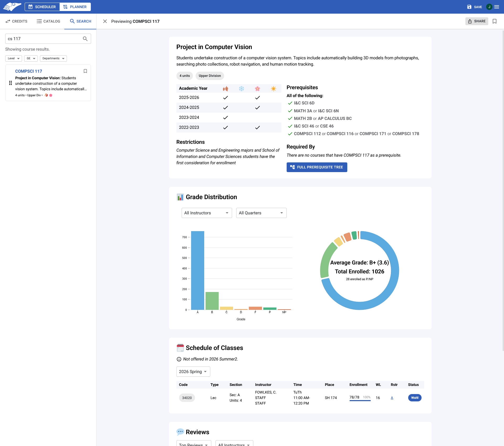Close the COMPSCI 117 preview
504x446 pixels.
[105, 21]
